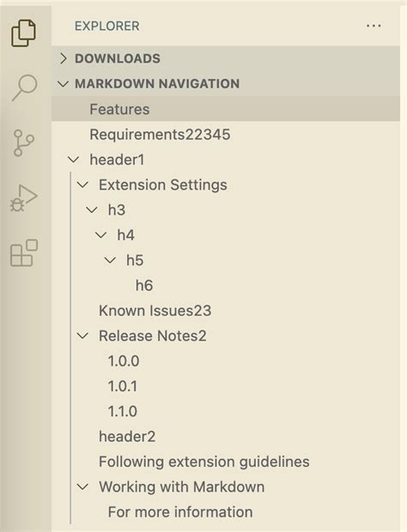Select the Features heading item
Image resolution: width=407 pixels, height=532 pixels.
(226, 109)
